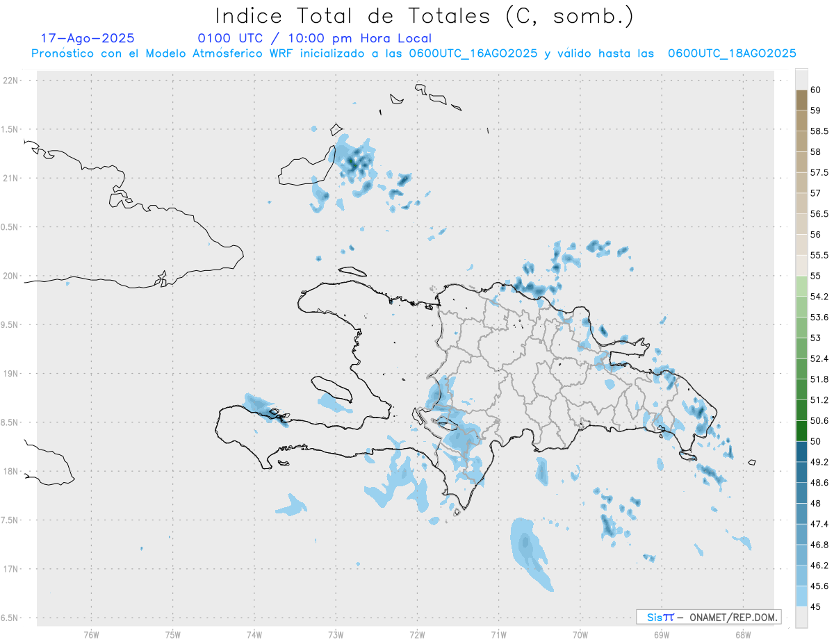Click the colorbar value '50.6'
The width and height of the screenshot is (834, 644).
[x=819, y=420]
